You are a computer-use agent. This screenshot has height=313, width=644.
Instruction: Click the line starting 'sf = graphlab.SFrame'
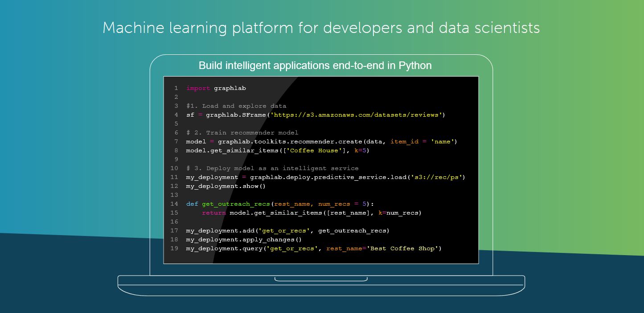[x=316, y=115]
